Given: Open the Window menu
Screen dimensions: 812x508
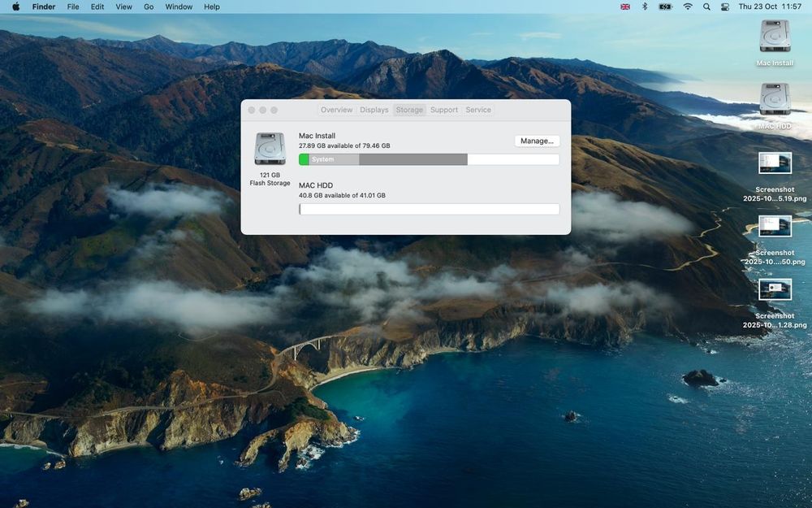Looking at the screenshot, I should 179,7.
